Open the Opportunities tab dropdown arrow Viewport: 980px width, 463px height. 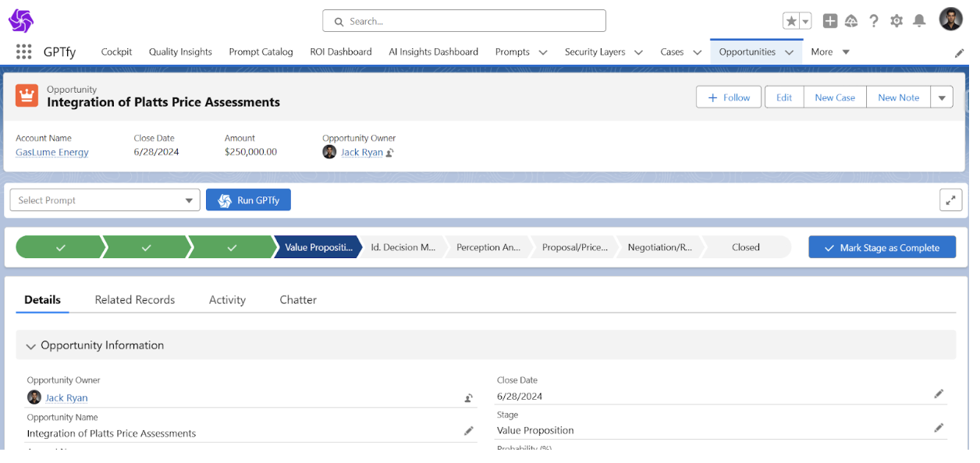click(788, 51)
